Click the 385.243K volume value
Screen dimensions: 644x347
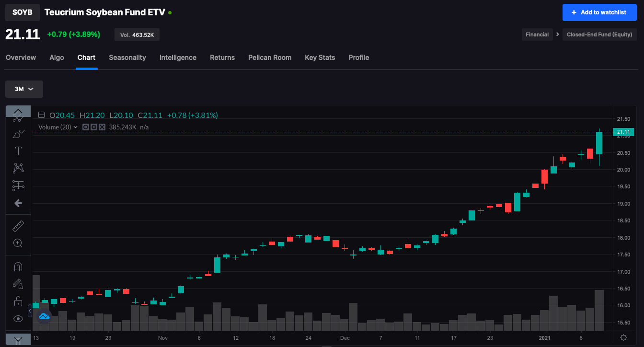tap(123, 127)
